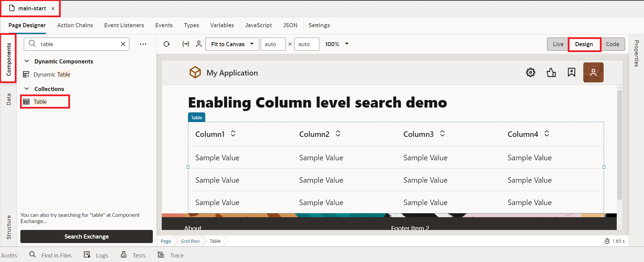The height and width of the screenshot is (262, 644).
Task: Sort by Column1 using sort arrows
Action: coord(233,134)
